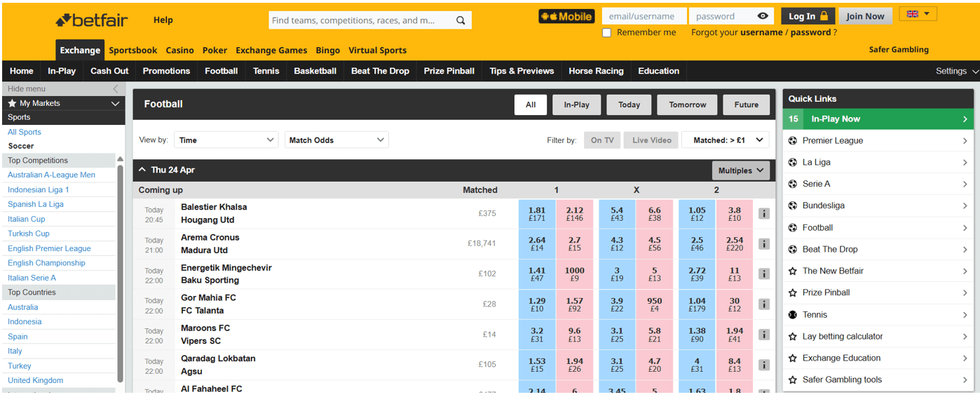Screen dimensions: 980x397
Task: Click the Join Now button
Action: 865,16
